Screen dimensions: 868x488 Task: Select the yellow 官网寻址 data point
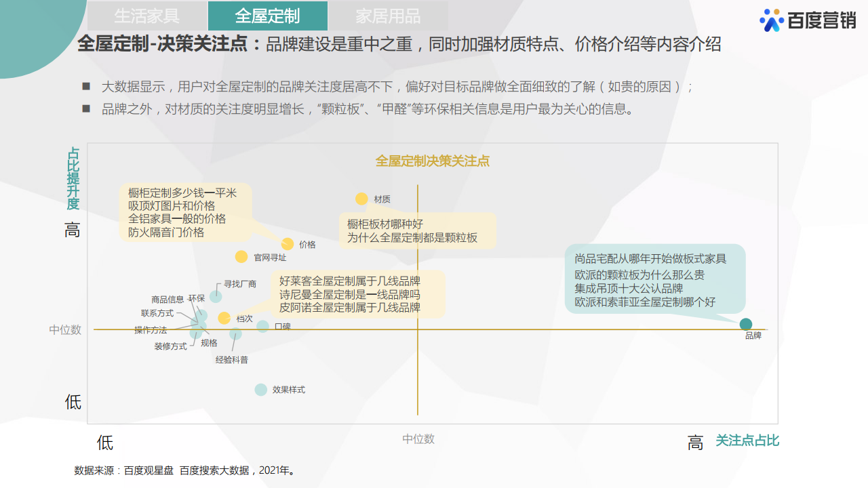point(241,257)
